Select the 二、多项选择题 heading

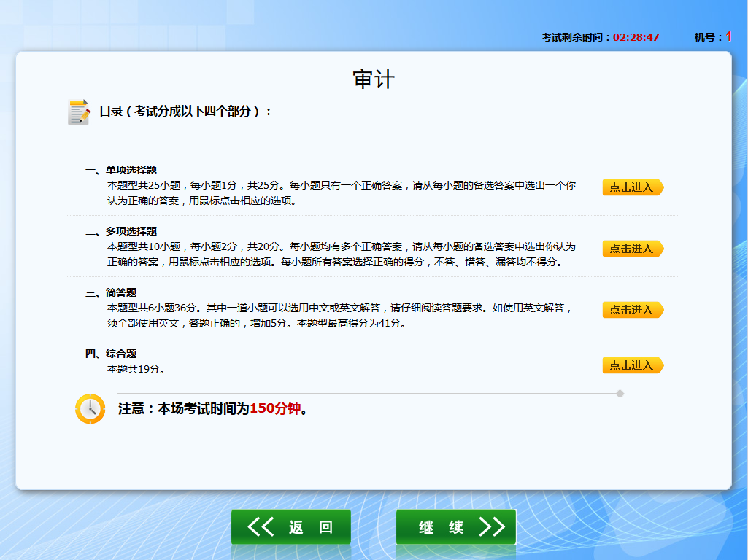(121, 231)
